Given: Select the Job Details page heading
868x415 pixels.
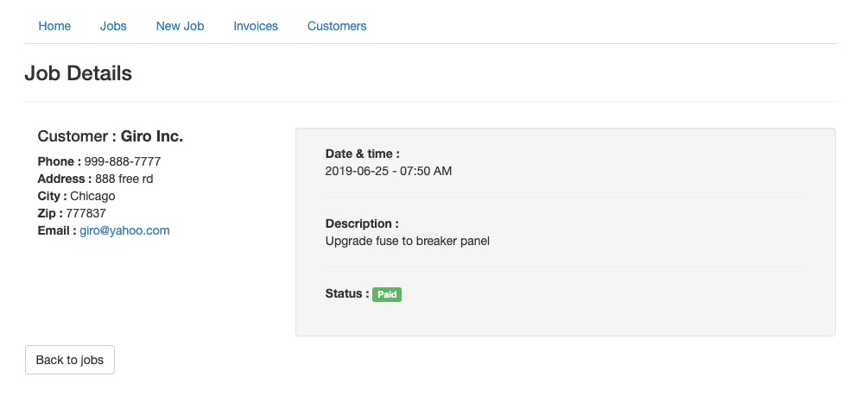Looking at the screenshot, I should coord(78,73).
